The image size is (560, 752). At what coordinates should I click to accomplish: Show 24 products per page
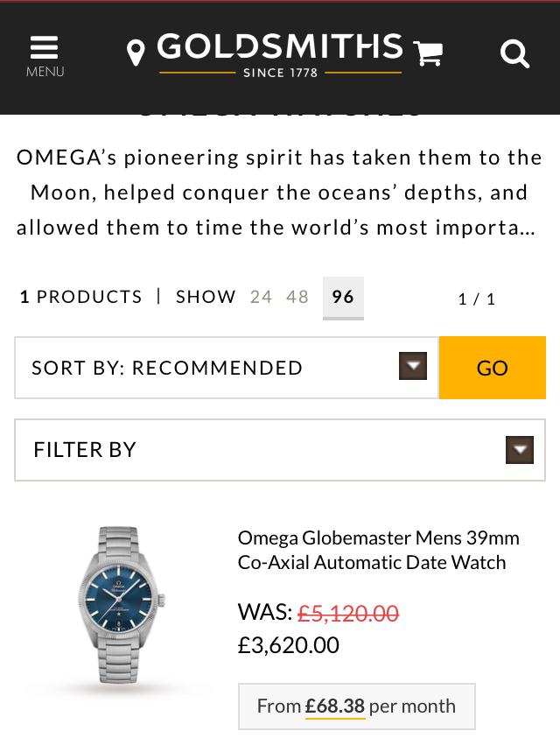261,297
